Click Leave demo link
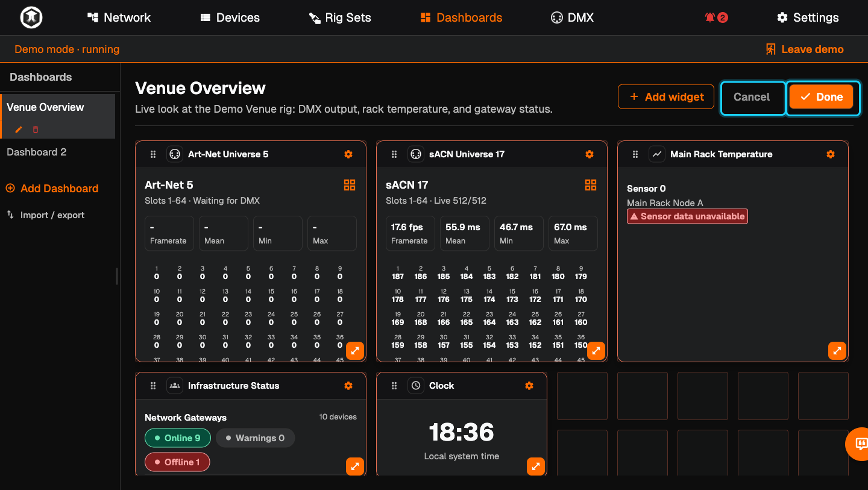Screen dimensions: 868x490 pyautogui.click(x=805, y=49)
